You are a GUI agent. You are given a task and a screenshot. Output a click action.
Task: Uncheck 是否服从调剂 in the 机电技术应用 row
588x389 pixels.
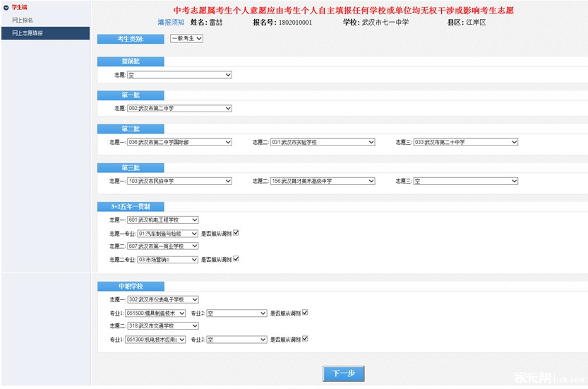(x=305, y=339)
